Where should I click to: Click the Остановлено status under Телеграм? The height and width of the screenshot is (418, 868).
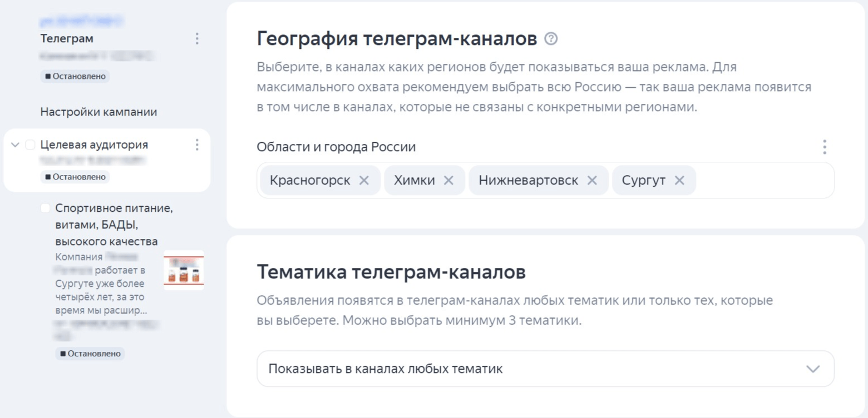coord(75,76)
